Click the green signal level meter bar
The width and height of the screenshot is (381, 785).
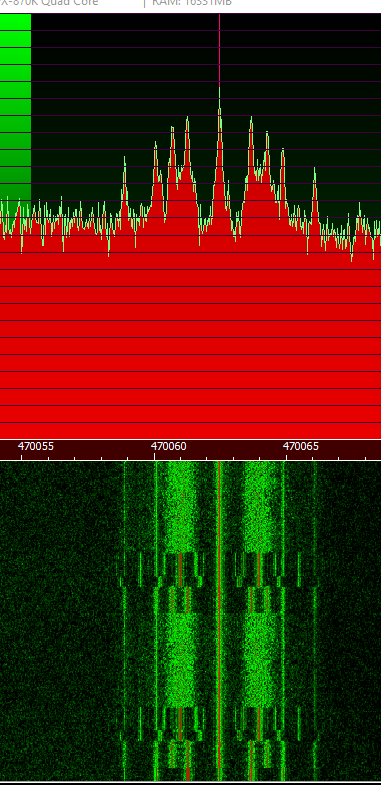(x=16, y=107)
